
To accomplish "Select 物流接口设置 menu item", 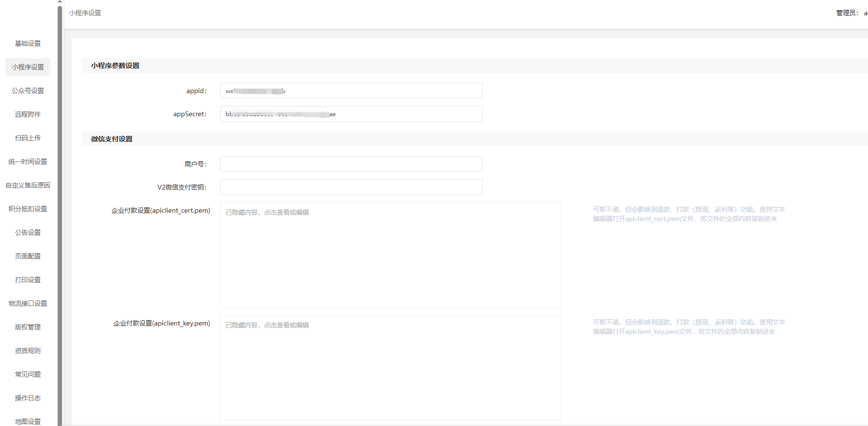I will click(28, 303).
